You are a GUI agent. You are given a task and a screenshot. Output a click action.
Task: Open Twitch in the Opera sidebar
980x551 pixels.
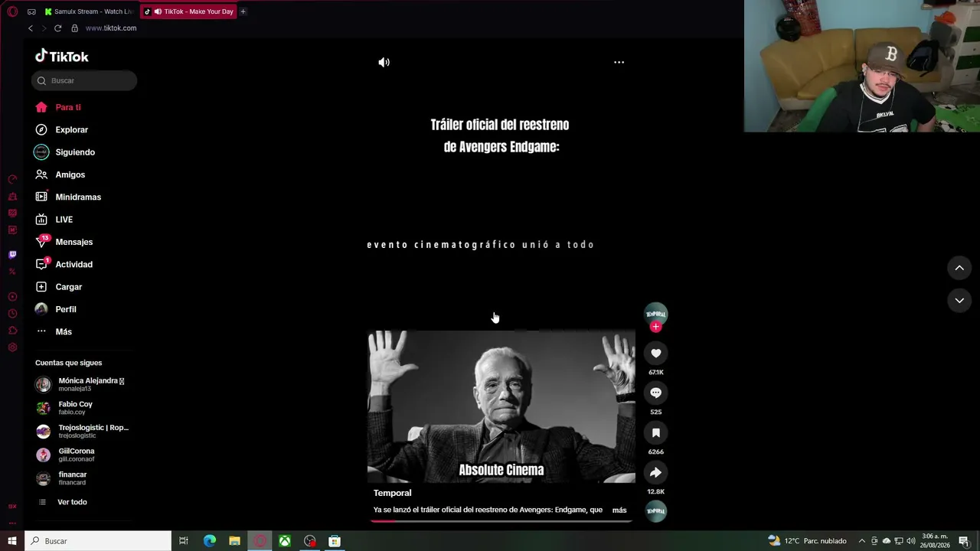click(12, 254)
